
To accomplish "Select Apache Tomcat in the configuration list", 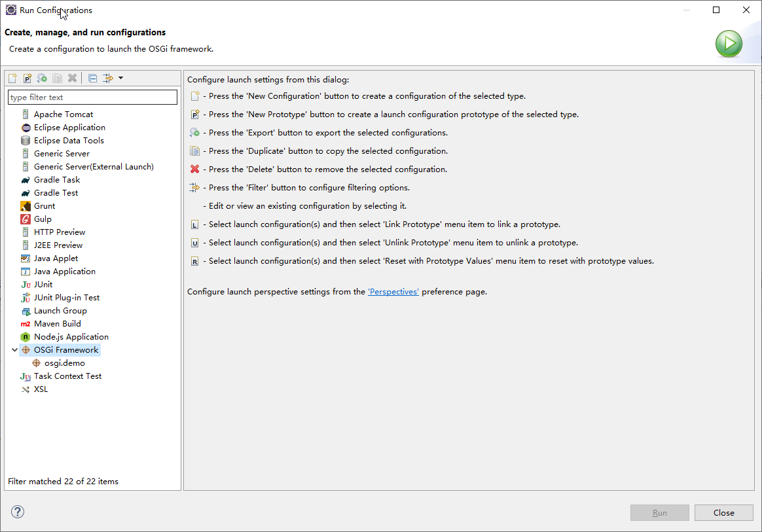I will pos(63,115).
